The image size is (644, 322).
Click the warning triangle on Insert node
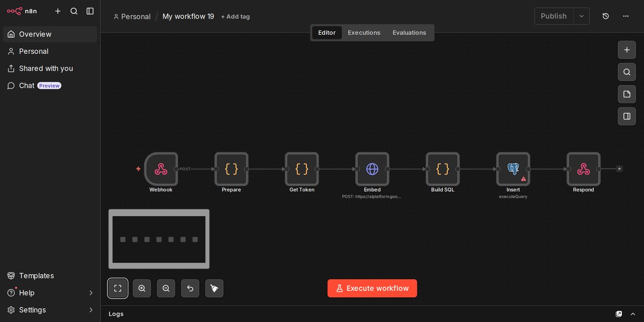tap(524, 179)
